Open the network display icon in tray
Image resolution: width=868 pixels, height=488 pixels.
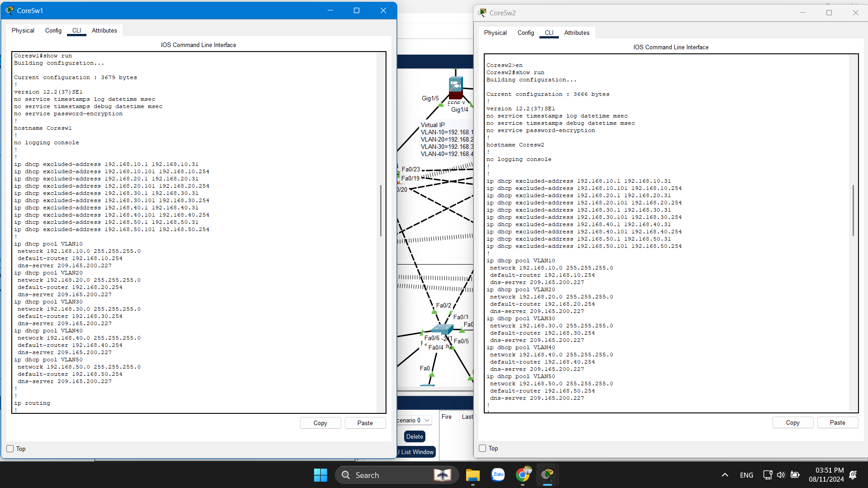point(768,475)
